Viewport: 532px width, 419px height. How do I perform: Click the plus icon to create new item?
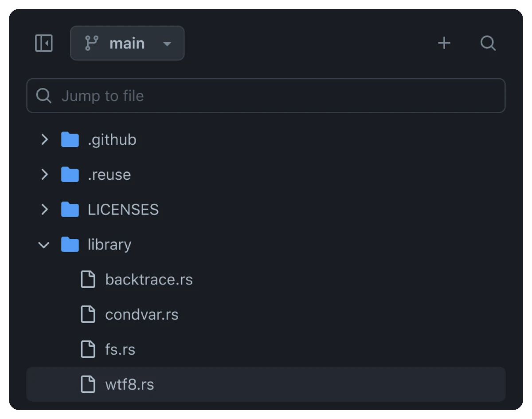tap(444, 43)
